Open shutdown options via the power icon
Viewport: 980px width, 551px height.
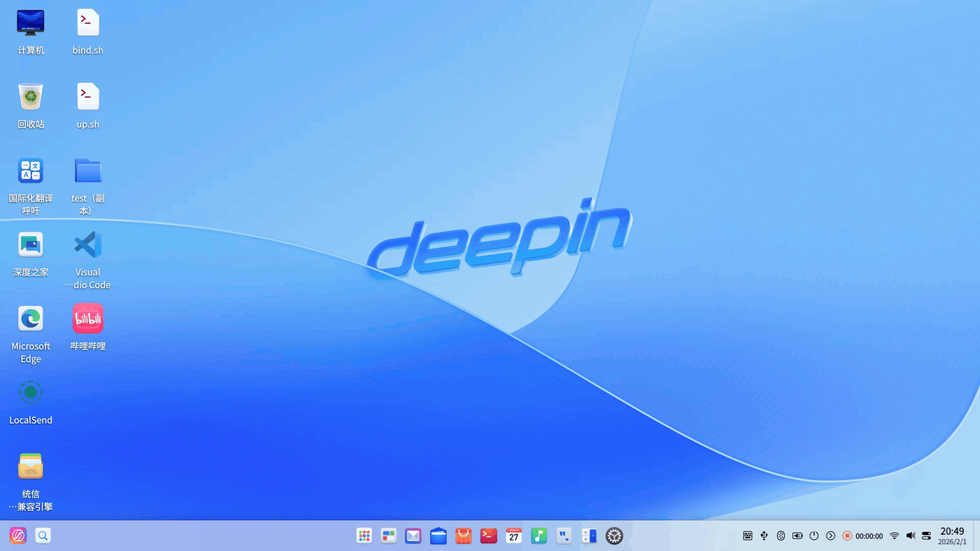[814, 536]
